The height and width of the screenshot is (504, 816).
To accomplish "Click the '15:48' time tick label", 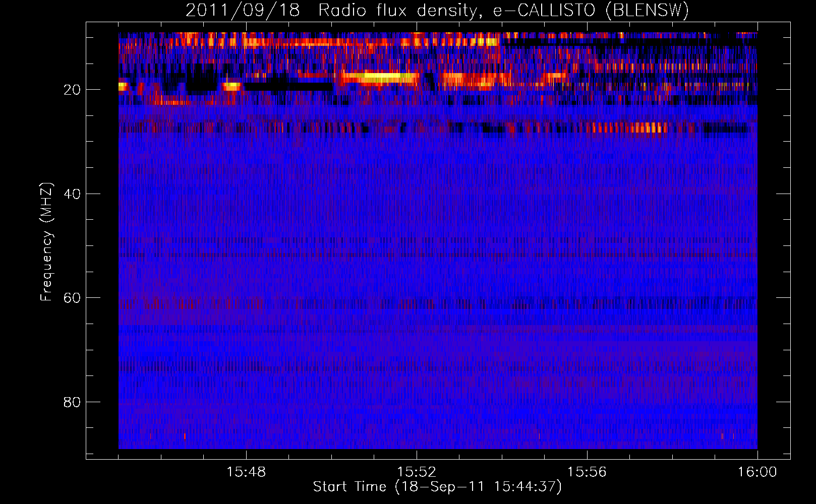I will (x=247, y=472).
